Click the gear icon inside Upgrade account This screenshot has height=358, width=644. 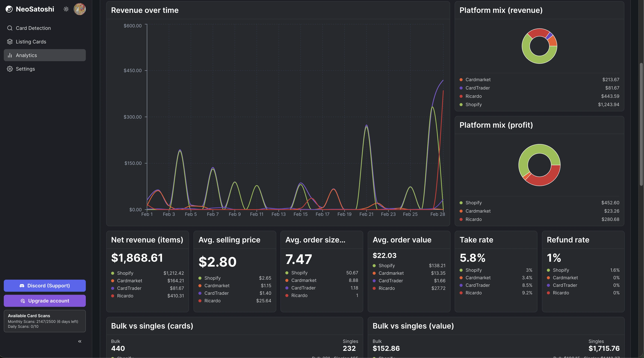point(23,301)
